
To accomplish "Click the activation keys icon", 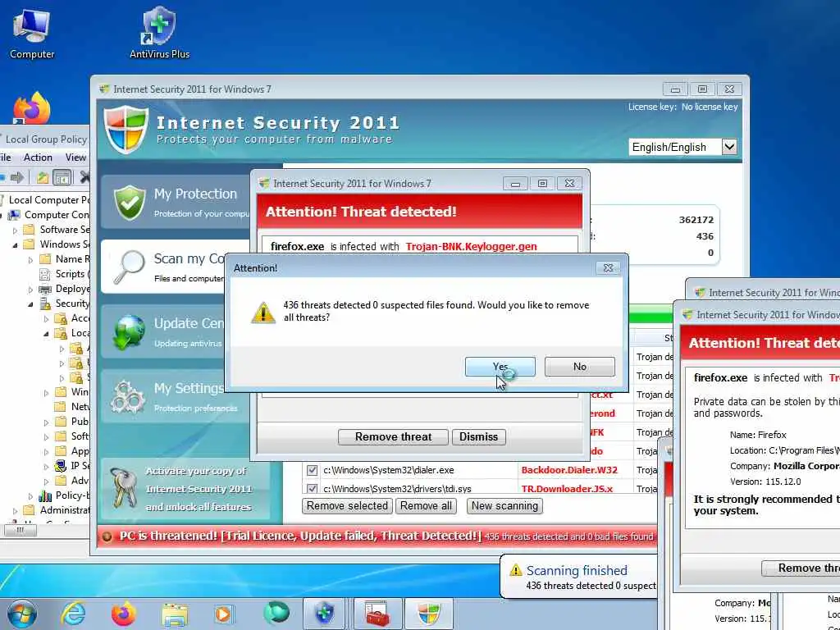I will pos(124,488).
